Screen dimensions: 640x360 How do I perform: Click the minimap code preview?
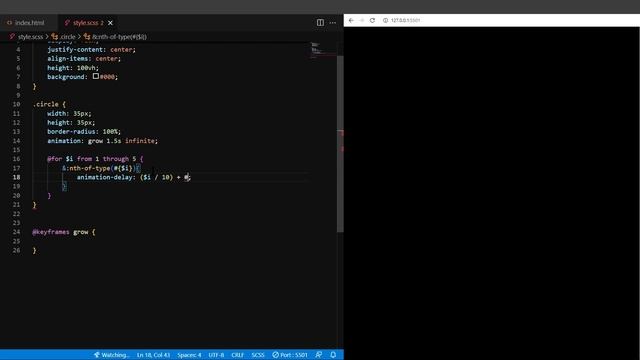(317, 49)
